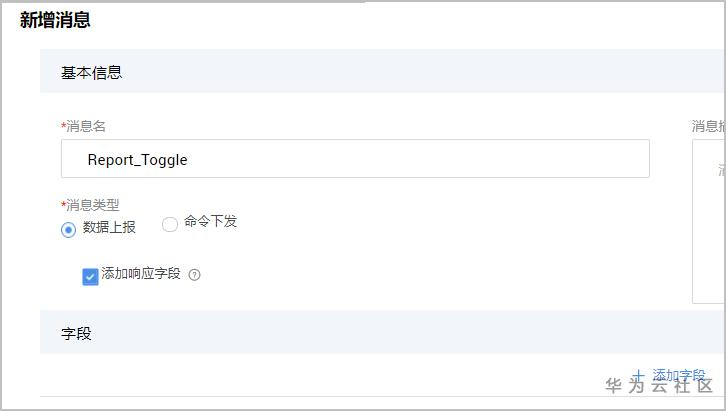Click the red asterisk before 消息名
Viewport: 726px width, 411px height.
click(63, 125)
